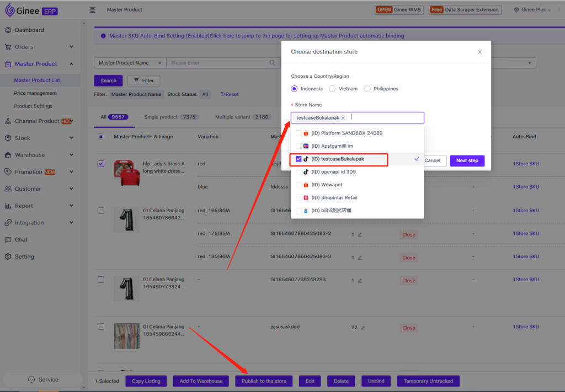Open the Master Product List page
The height and width of the screenshot is (392, 565).
point(37,80)
